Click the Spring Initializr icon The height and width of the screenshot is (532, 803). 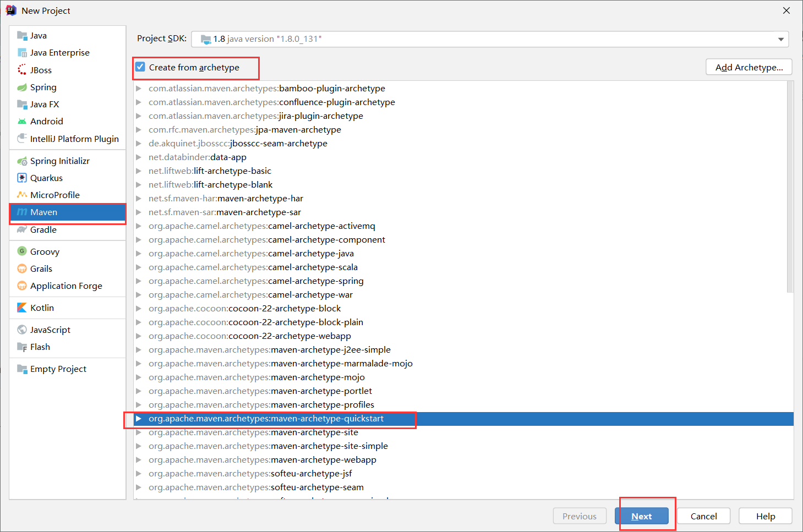[22, 161]
